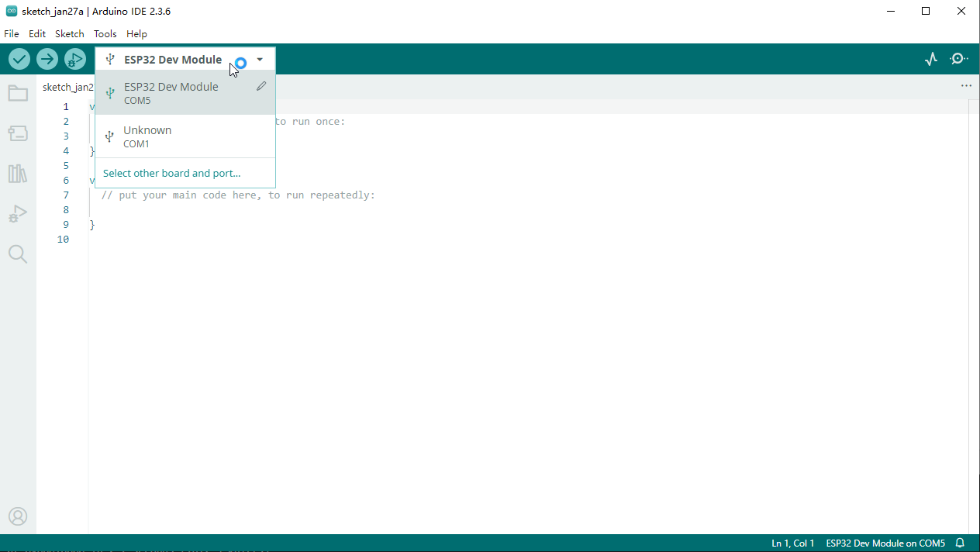Open the Sketch menu
Screen dimensions: 980x552
pos(69,34)
